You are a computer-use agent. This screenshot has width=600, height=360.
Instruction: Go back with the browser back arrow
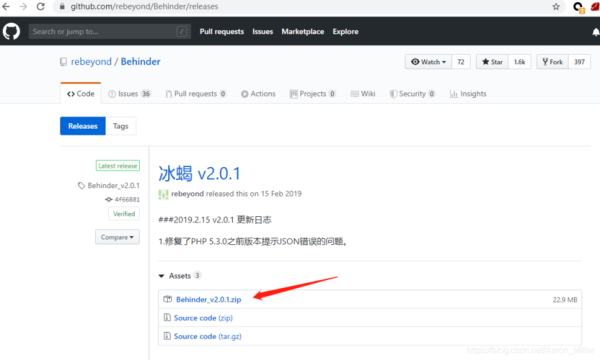7,7
